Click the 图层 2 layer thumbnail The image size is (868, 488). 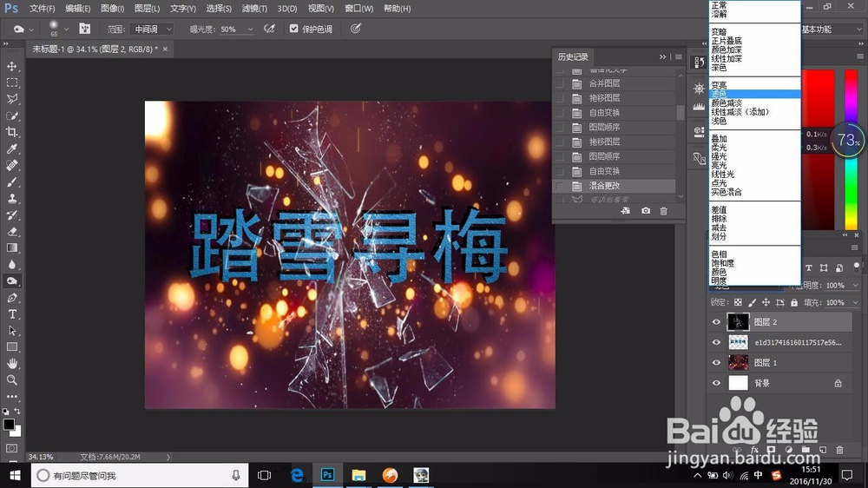coord(738,322)
